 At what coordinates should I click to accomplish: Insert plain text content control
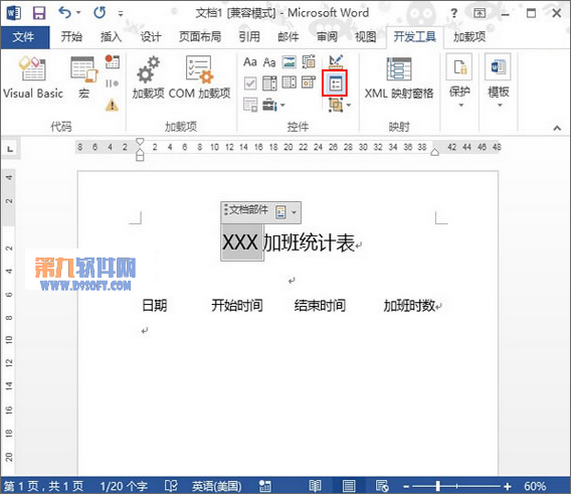269,62
